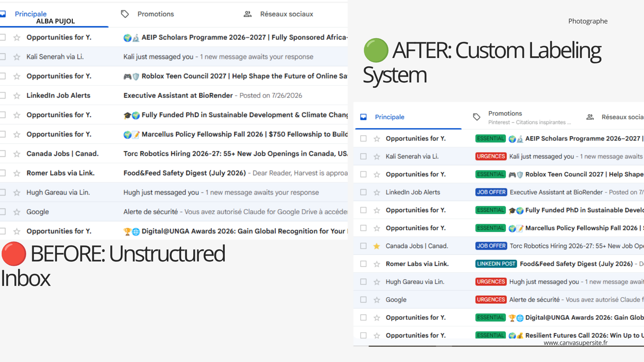Star the Canada Jobs email in the left inbox
Image resolution: width=644 pixels, height=362 pixels.
pyautogui.click(x=17, y=154)
